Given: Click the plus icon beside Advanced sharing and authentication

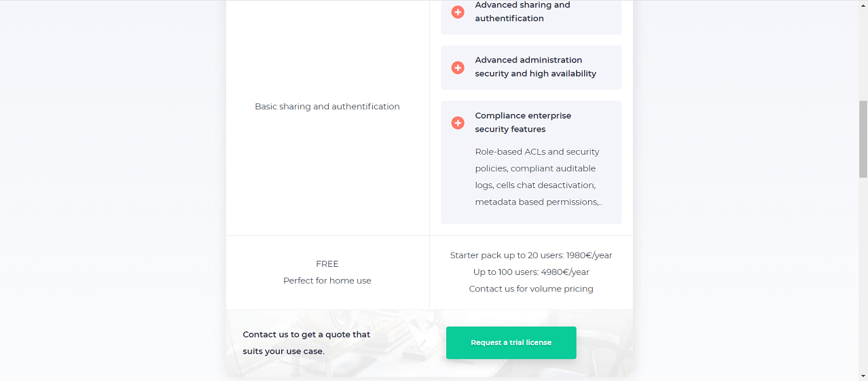Looking at the screenshot, I should pos(458,12).
